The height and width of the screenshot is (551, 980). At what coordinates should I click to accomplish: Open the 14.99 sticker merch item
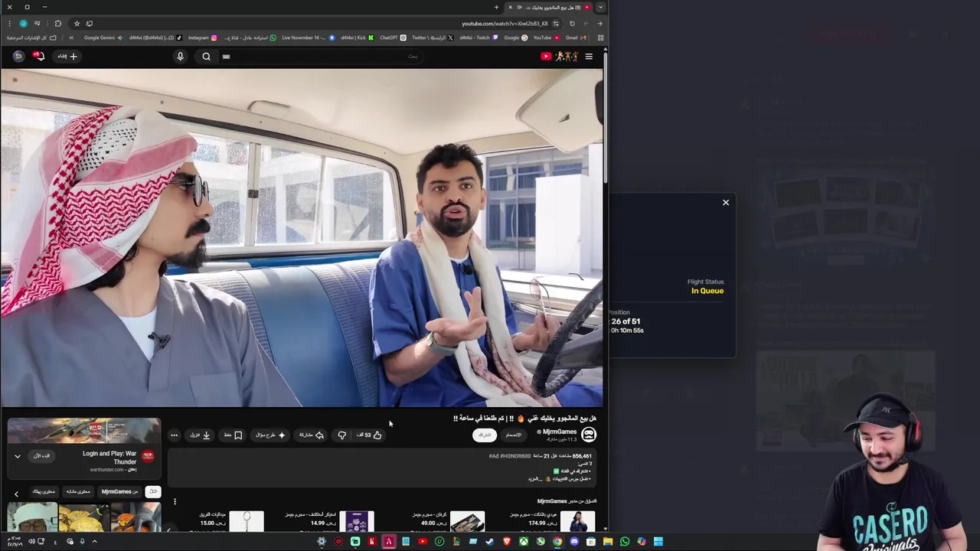pos(331,520)
